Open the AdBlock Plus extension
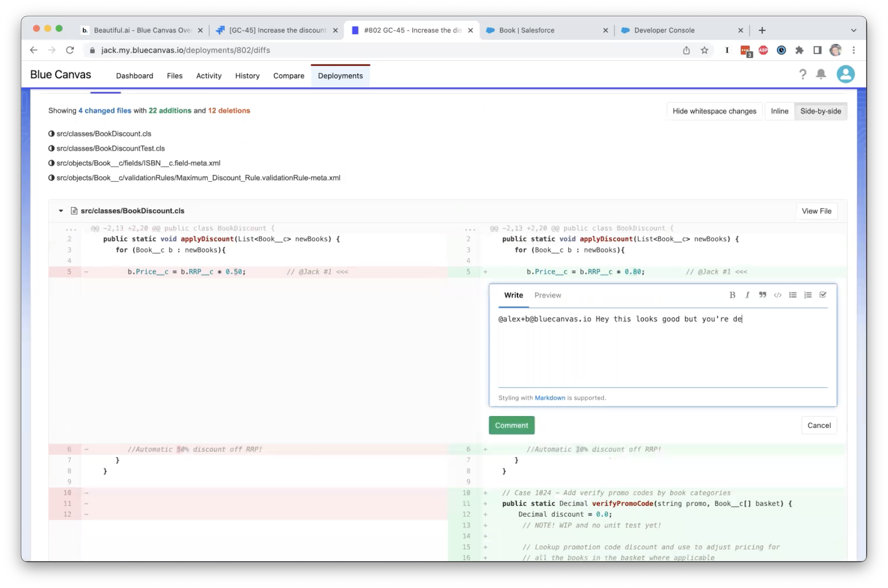Viewport: 888px width, 588px height. [763, 50]
